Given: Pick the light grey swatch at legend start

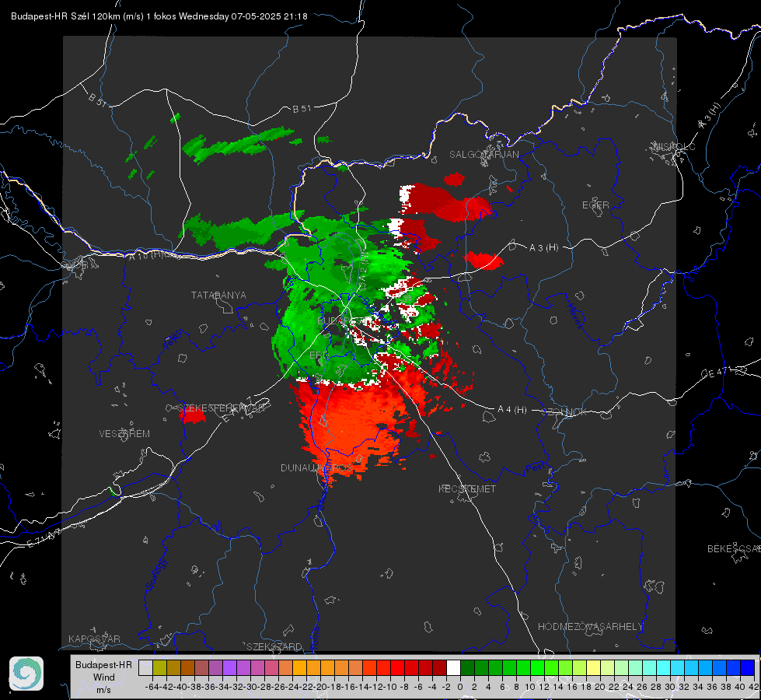Looking at the screenshot, I should pos(145,667).
